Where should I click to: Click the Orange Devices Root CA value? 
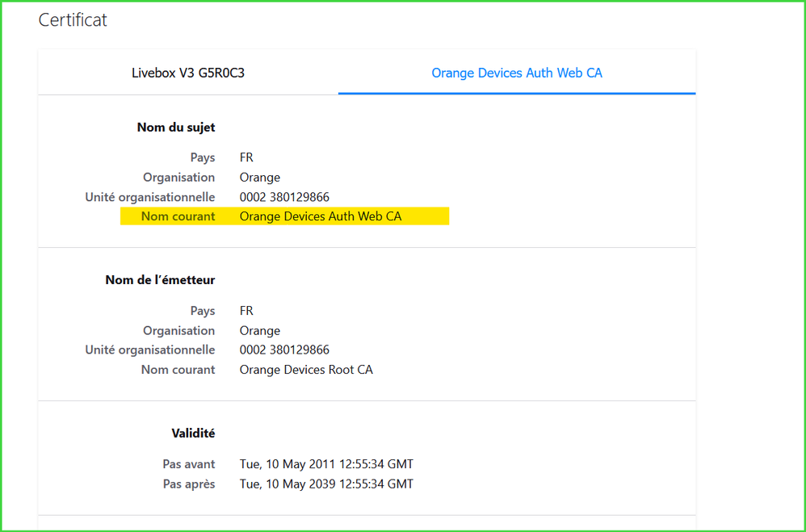click(x=306, y=370)
